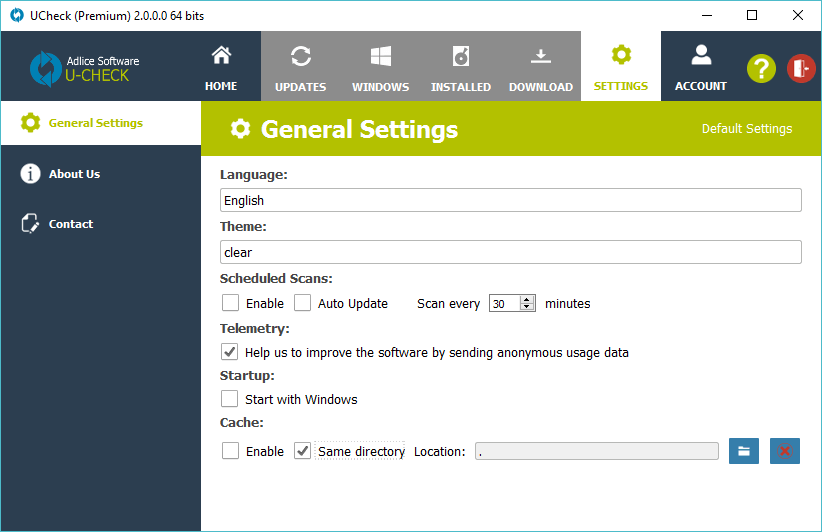Open the Account page

[700, 66]
